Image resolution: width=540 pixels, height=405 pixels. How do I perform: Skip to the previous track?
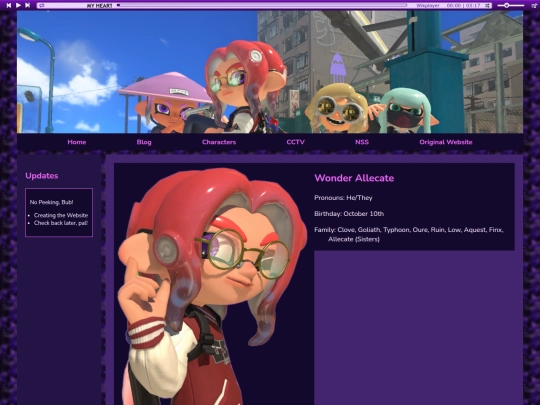pyautogui.click(x=9, y=5)
